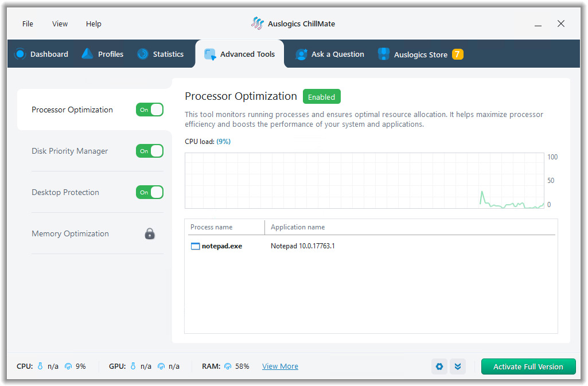This screenshot has width=588, height=386.
Task: Click the GPU load gauge icon
Action: [161, 366]
